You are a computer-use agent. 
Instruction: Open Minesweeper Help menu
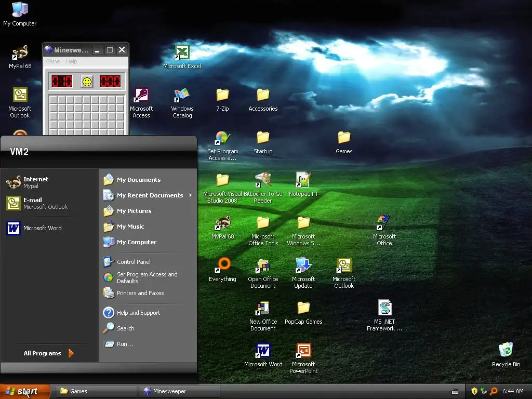click(x=72, y=61)
